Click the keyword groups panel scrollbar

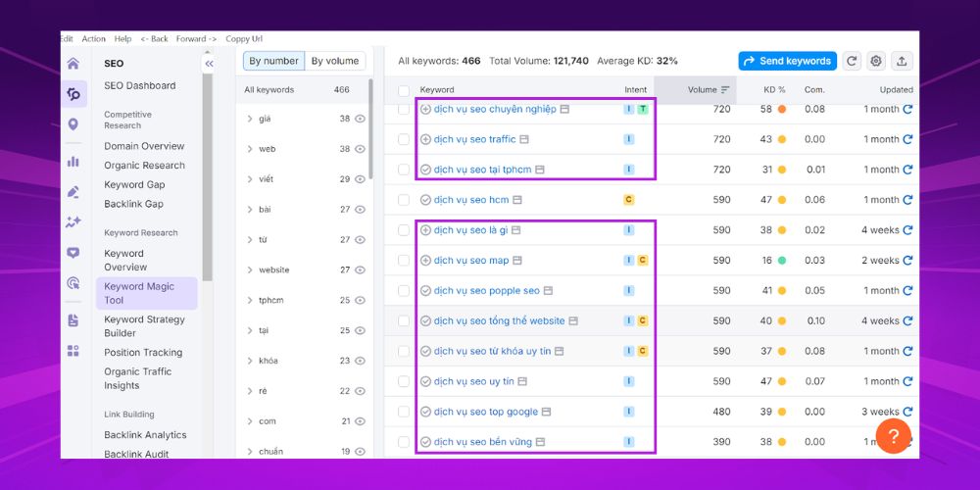(x=370, y=128)
